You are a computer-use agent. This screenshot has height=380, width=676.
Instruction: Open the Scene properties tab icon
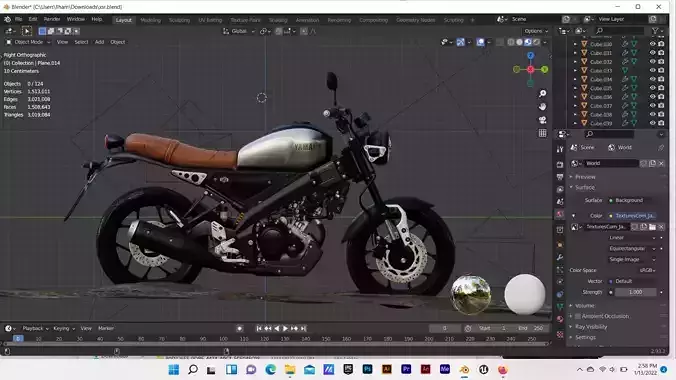click(560, 202)
